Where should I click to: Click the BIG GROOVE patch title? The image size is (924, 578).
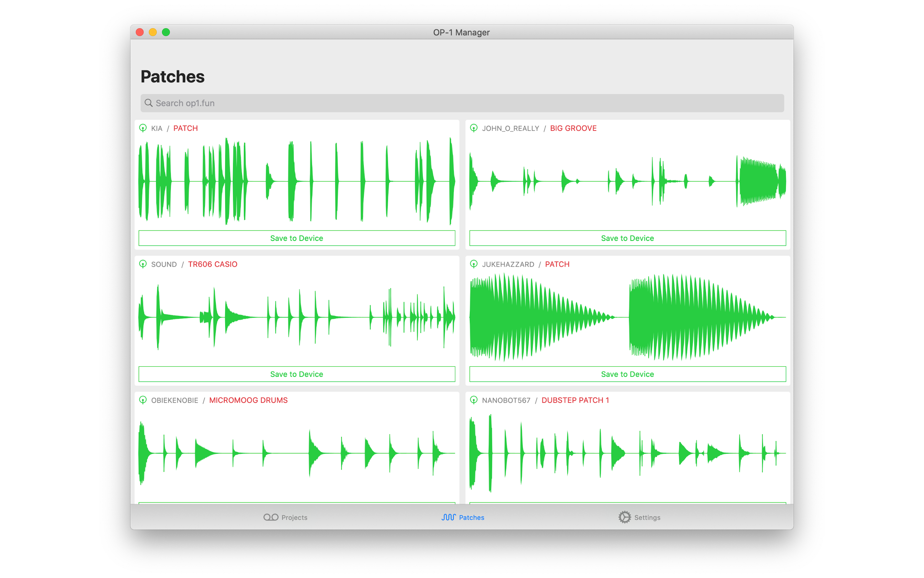coord(573,129)
